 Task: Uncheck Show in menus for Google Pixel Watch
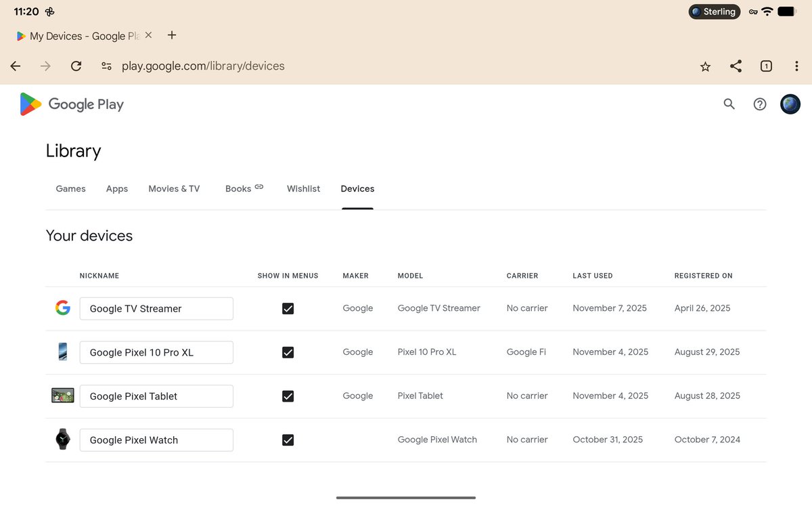coord(288,440)
